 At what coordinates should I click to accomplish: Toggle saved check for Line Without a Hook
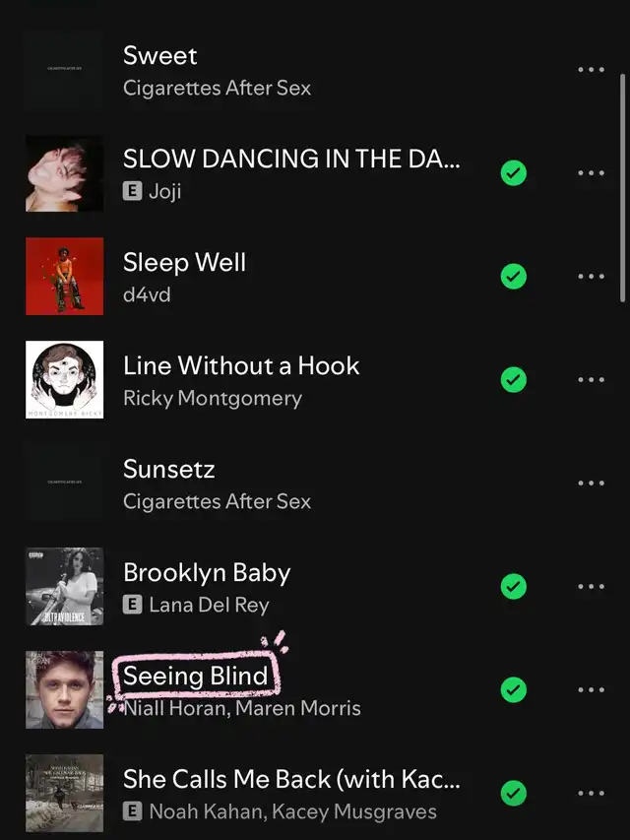(513, 380)
